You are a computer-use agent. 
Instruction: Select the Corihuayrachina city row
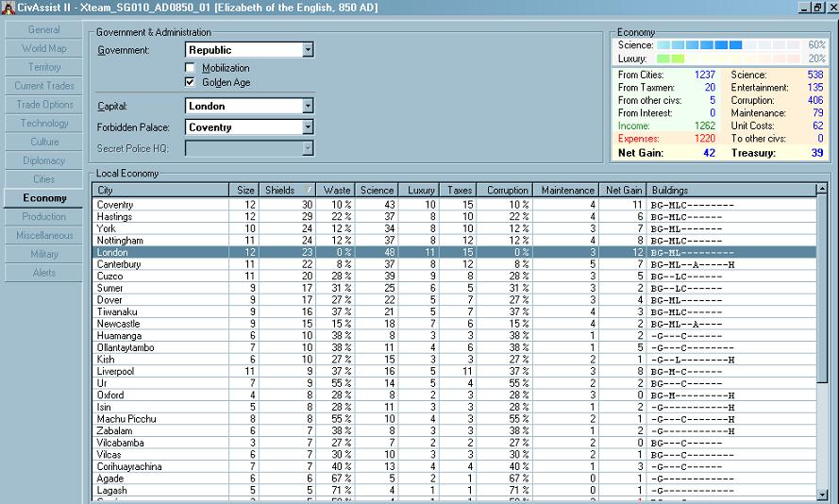(454, 466)
